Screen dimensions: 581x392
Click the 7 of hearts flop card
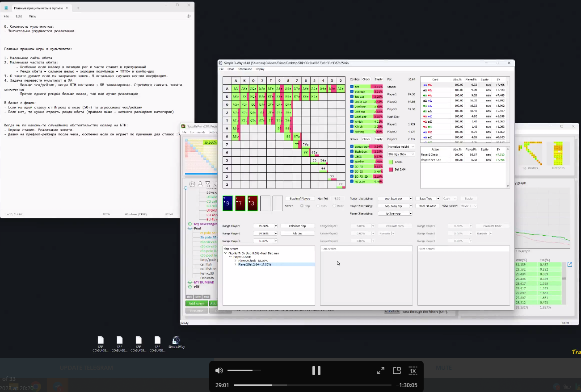click(240, 204)
